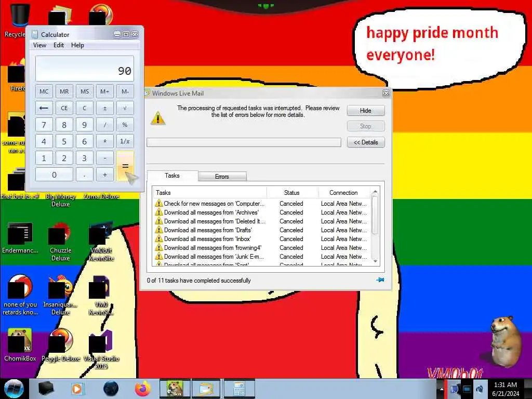Click the calculator decimal point key

[85, 175]
